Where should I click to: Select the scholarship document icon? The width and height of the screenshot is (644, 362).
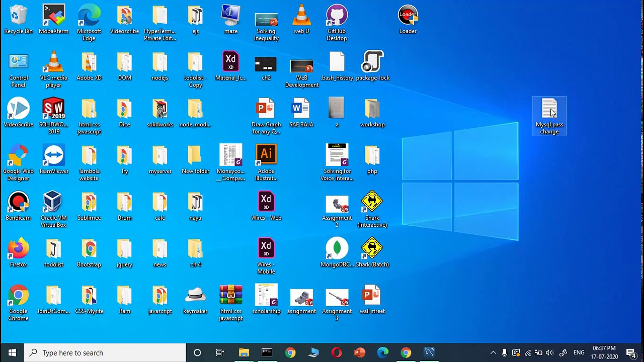266,300
